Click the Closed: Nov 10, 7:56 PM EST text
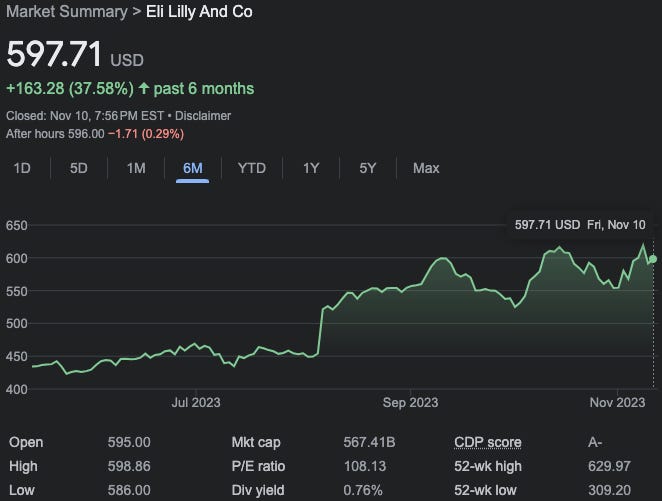662x501 pixels. tap(85, 116)
